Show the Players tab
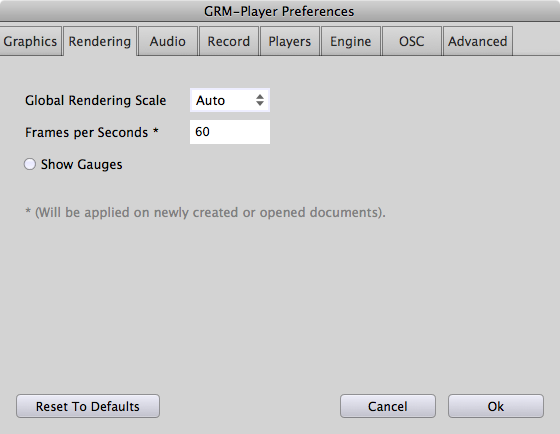 click(290, 41)
